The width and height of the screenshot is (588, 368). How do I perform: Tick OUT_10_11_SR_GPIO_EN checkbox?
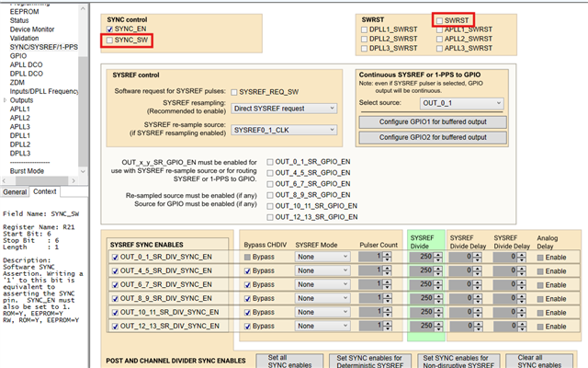tap(270, 206)
